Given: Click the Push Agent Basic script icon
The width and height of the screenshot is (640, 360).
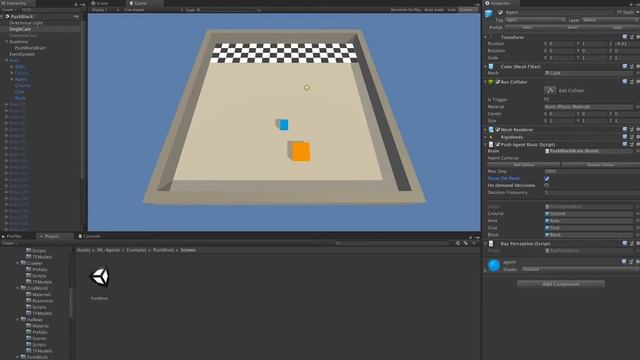Looking at the screenshot, I should pyautogui.click(x=491, y=144).
